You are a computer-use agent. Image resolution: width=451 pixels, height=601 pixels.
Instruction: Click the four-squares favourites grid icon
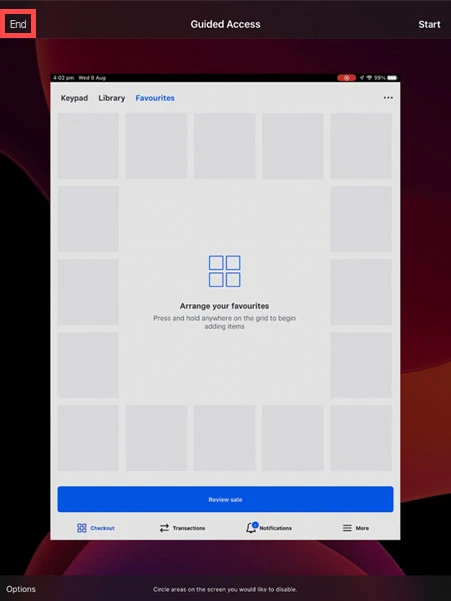coord(225,271)
